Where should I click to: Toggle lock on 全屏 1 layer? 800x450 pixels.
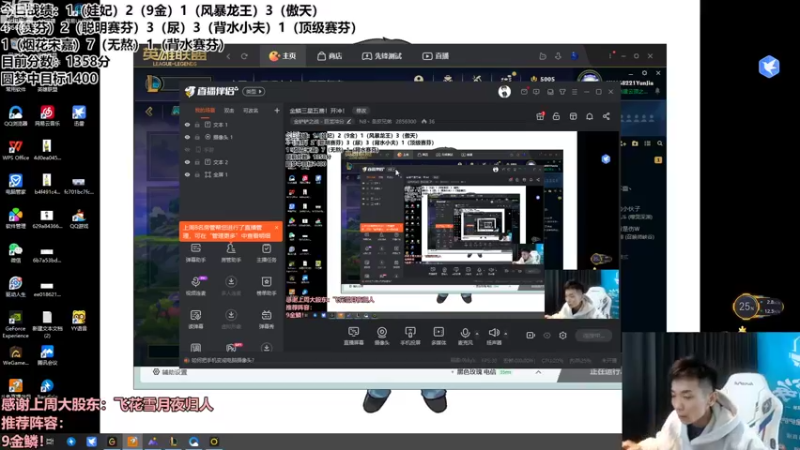pyautogui.click(x=197, y=174)
